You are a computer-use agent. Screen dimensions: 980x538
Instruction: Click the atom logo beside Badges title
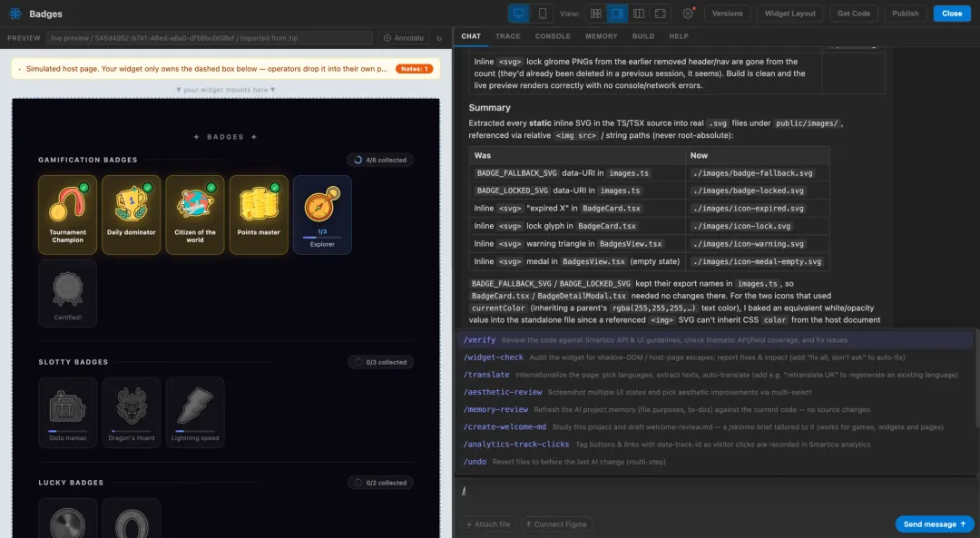[15, 13]
